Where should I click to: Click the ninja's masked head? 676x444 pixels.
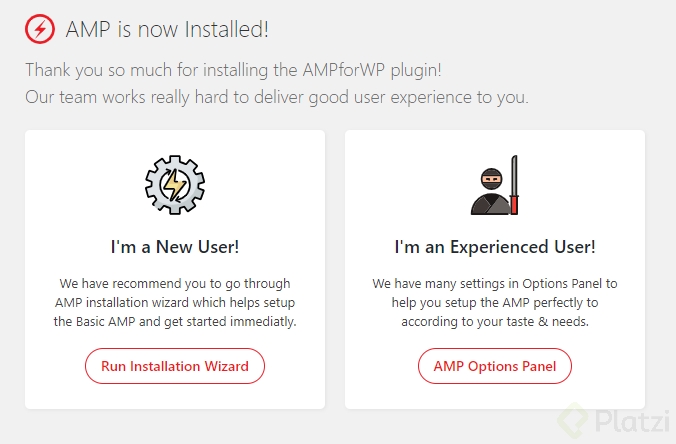(491, 179)
